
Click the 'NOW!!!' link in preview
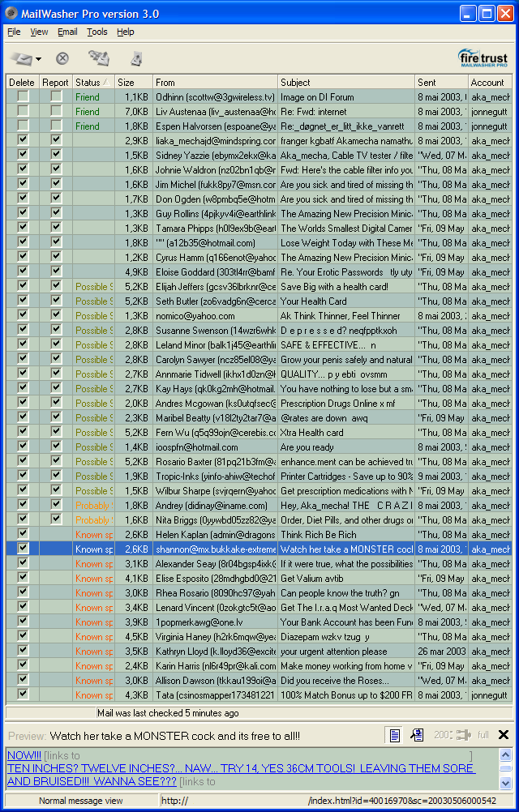coord(24,755)
